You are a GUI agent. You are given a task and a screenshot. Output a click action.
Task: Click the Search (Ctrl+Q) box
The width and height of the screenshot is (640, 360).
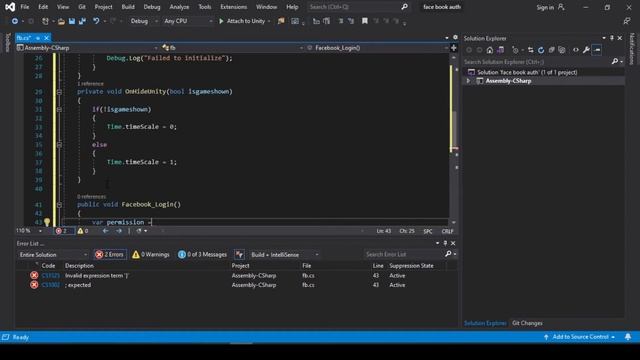click(x=358, y=7)
